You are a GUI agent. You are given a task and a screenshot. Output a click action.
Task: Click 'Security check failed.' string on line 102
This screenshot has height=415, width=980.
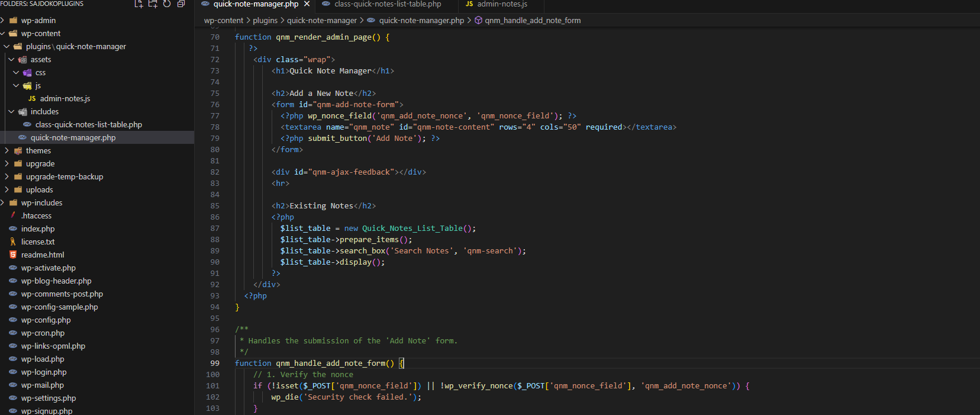coord(357,397)
